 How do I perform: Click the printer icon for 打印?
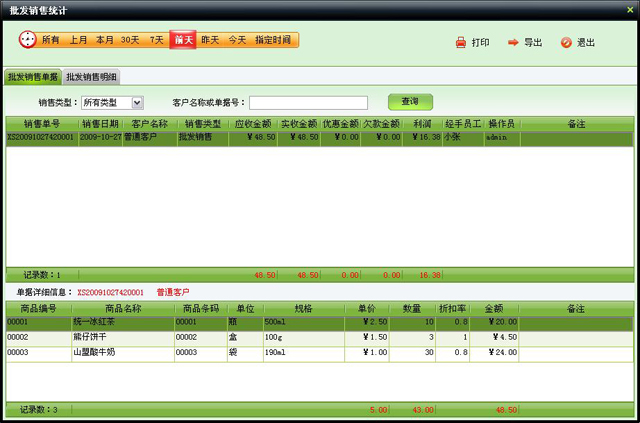[x=461, y=43]
